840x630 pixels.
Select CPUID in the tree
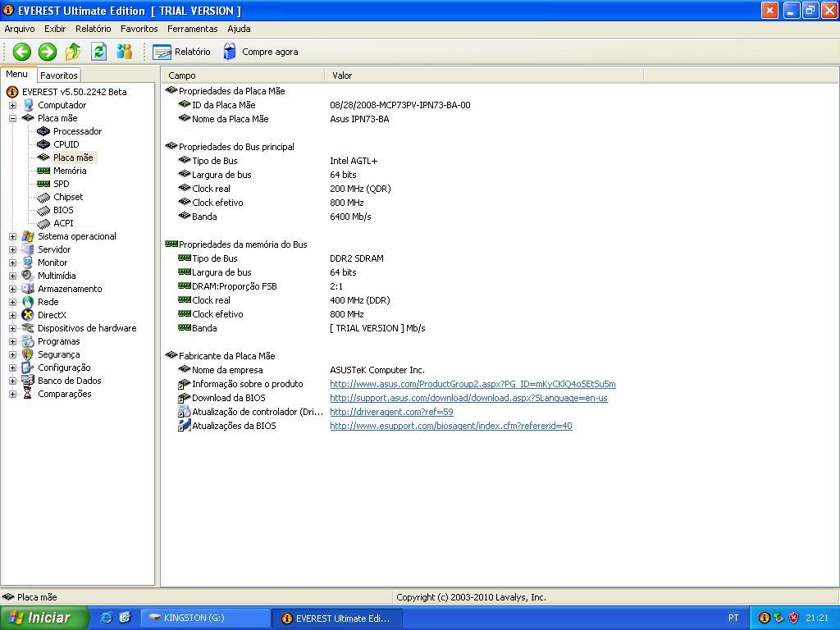coord(66,144)
